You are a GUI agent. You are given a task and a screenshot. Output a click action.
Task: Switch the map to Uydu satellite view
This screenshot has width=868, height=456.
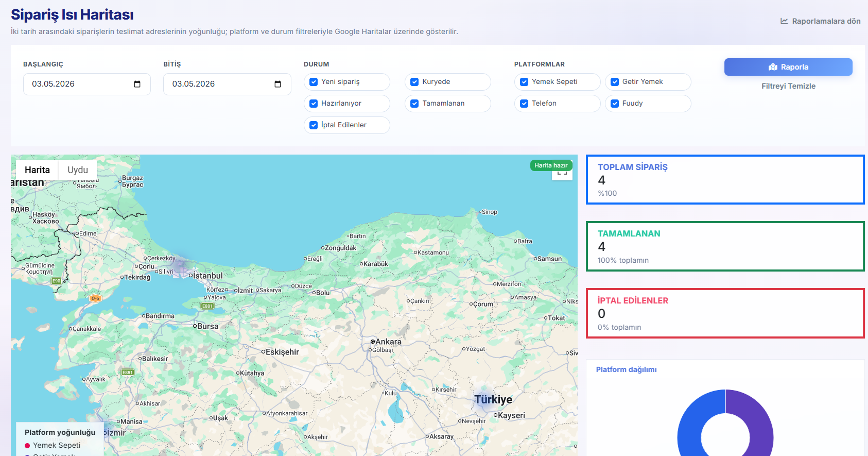[78, 170]
